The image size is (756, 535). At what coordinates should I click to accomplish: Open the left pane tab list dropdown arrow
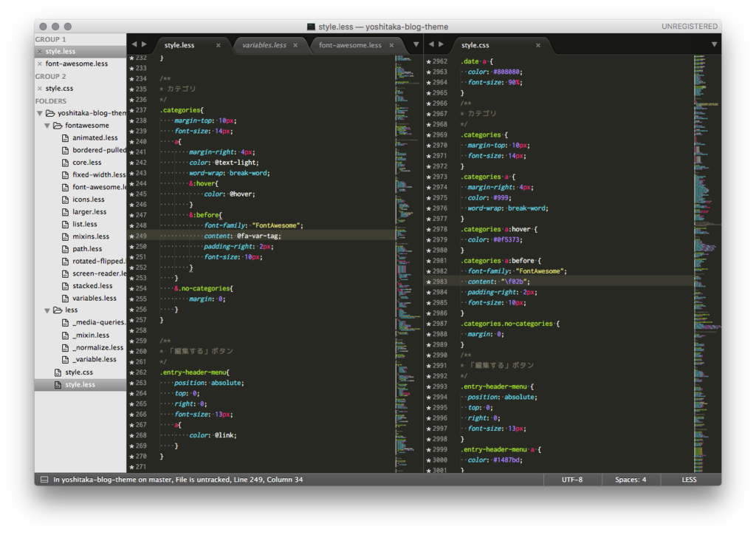(416, 45)
